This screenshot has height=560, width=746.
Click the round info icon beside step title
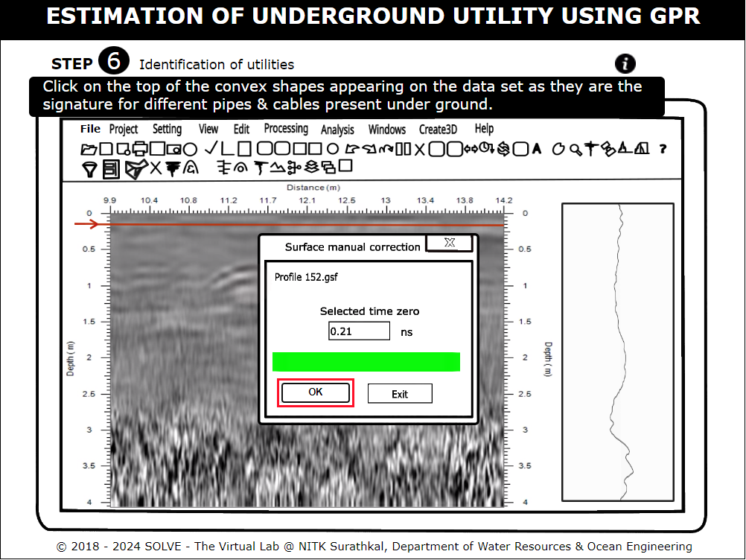pyautogui.click(x=625, y=63)
